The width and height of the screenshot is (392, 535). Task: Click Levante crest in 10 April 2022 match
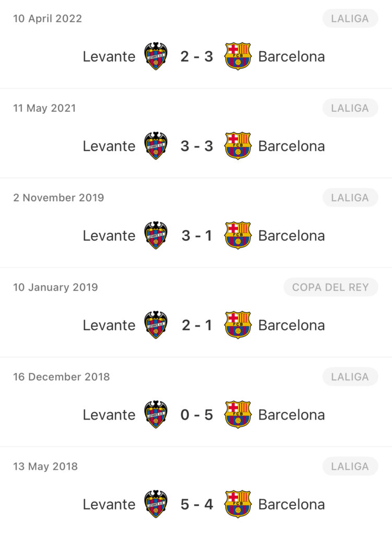point(156,56)
